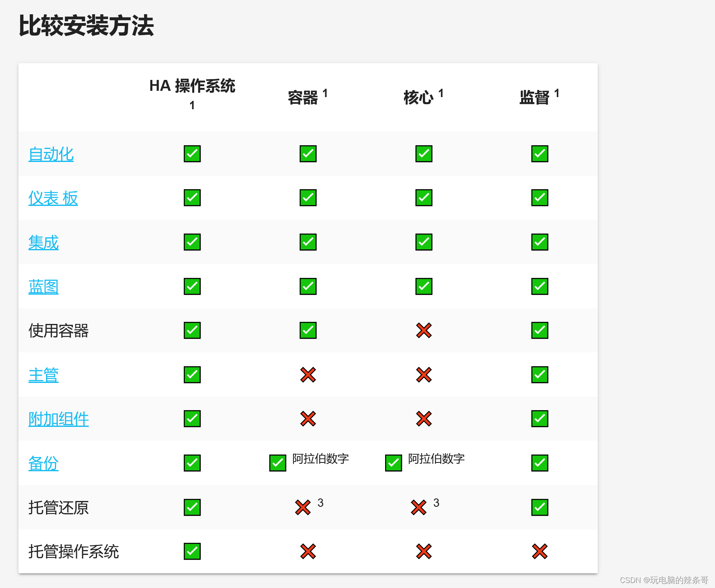
Task: Click the check mark for 仪表 板 under 核心
Action: coord(424,198)
